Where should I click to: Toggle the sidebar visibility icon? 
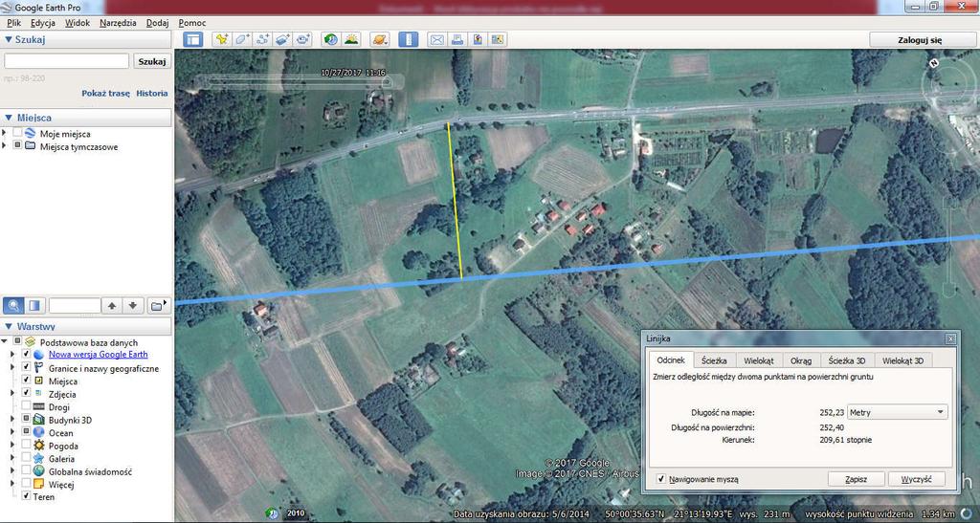pos(193,39)
